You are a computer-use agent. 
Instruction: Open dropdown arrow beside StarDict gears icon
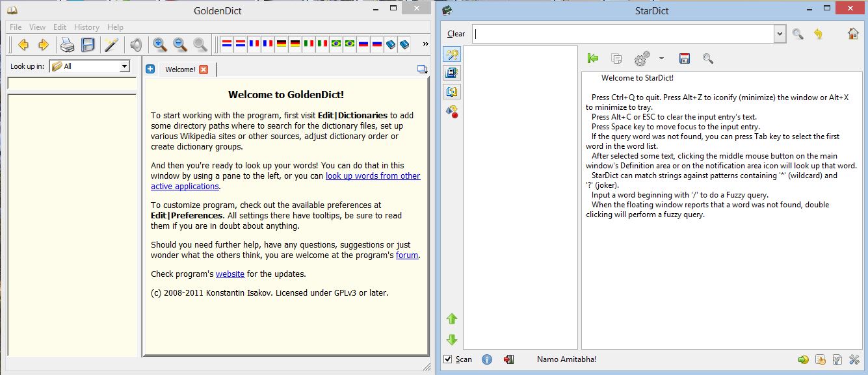[661, 58]
